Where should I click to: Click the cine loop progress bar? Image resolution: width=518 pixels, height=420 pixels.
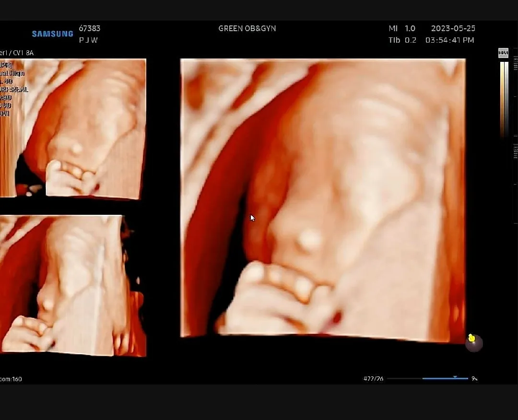click(x=427, y=378)
